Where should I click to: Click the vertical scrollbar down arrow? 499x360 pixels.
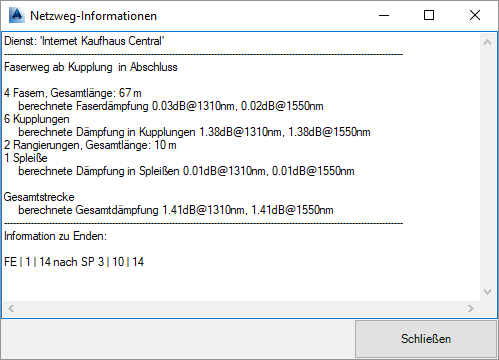[488, 292]
